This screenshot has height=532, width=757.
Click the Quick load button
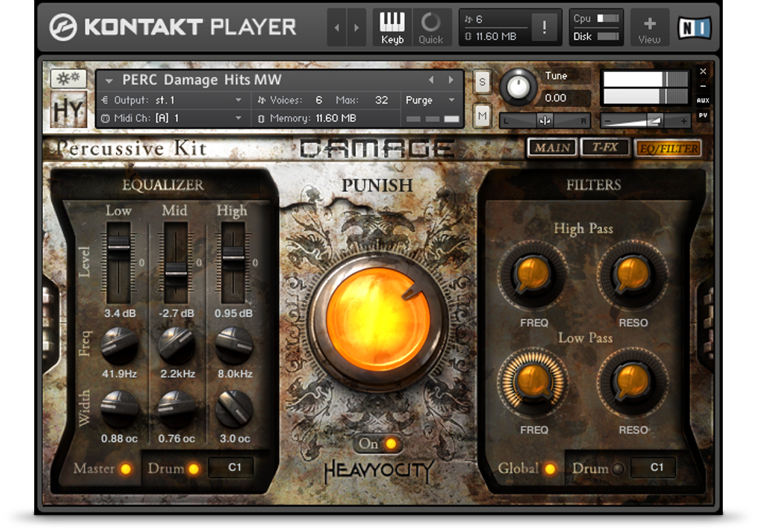tap(430, 27)
